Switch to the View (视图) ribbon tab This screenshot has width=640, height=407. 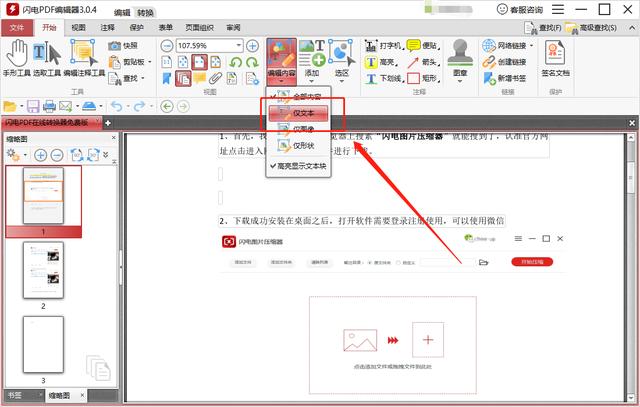pos(78,27)
